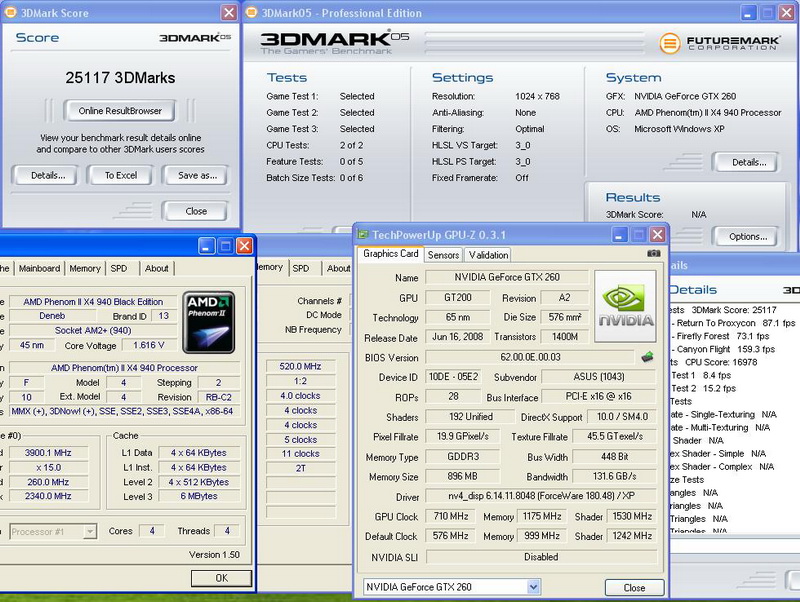Click the 25117 3DMarks score text
Viewport: 800px width, 602px height.
coord(120,78)
